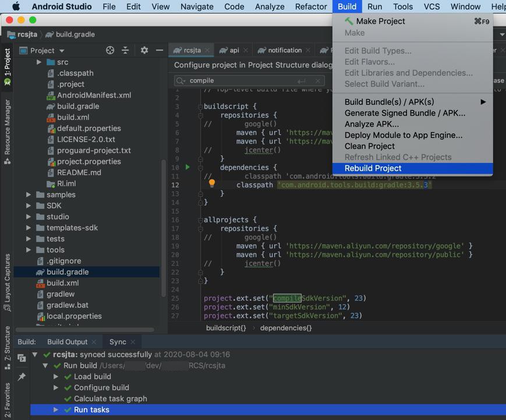This screenshot has width=506, height=420.
Task: Click Project panel horizontal scrollbar
Action: 85,330
